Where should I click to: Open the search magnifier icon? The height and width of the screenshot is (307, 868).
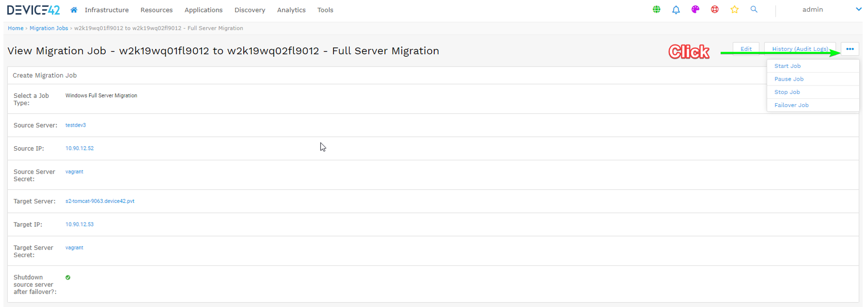(754, 9)
